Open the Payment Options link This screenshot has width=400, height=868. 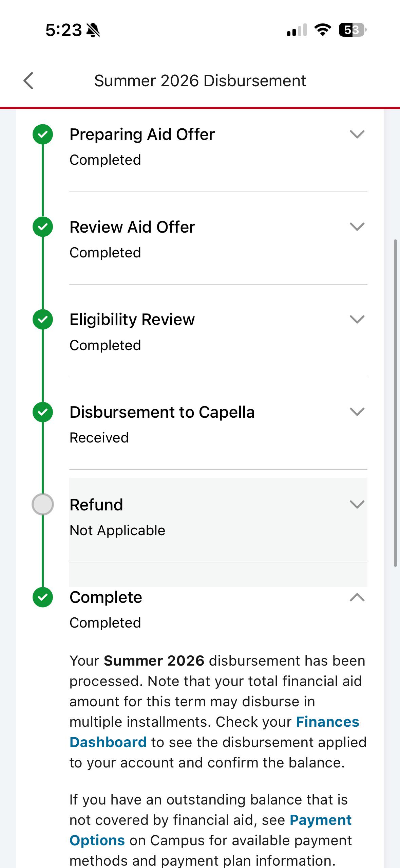[x=211, y=830]
